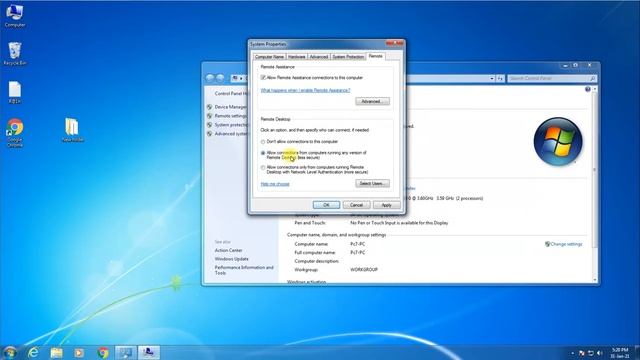Show hidden system tray icons
Viewport: 640px width, 360px height.
click(x=572, y=353)
